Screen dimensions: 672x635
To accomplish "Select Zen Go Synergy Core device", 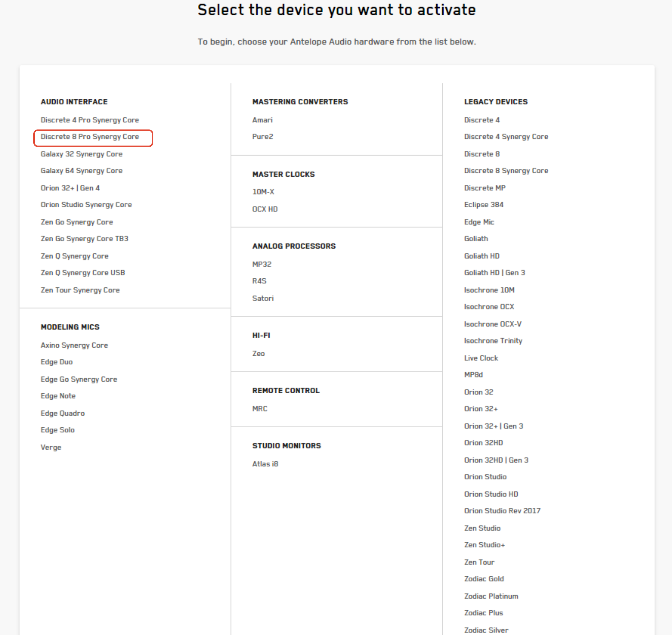I will 77,222.
